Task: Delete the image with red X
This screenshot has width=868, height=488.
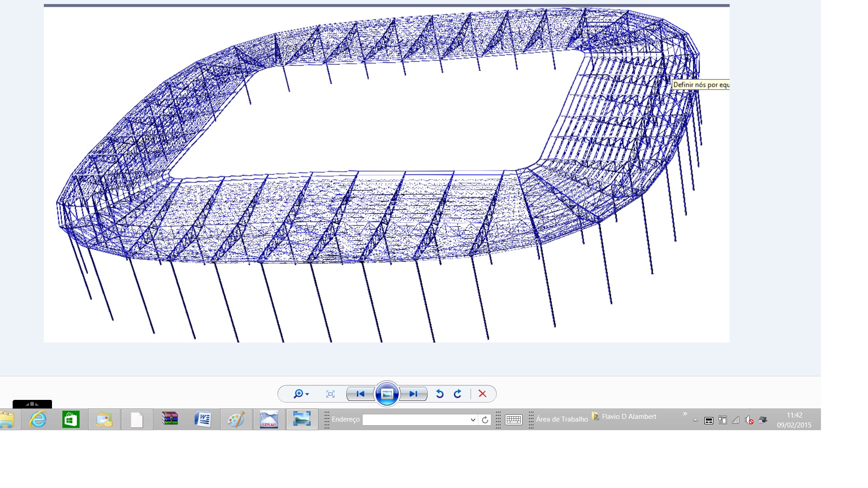Action: tap(482, 394)
